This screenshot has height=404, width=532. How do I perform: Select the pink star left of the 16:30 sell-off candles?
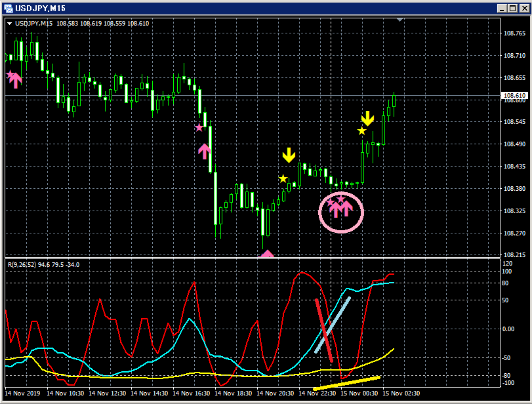(199, 128)
